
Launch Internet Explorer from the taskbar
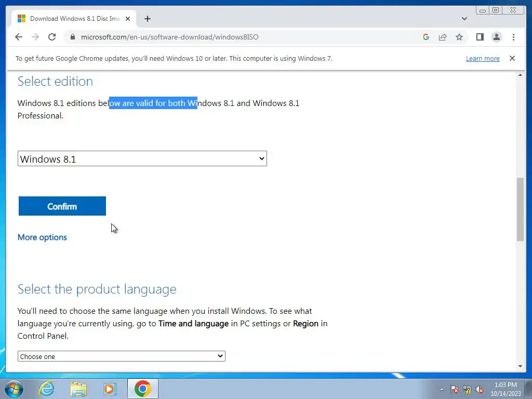click(46, 389)
